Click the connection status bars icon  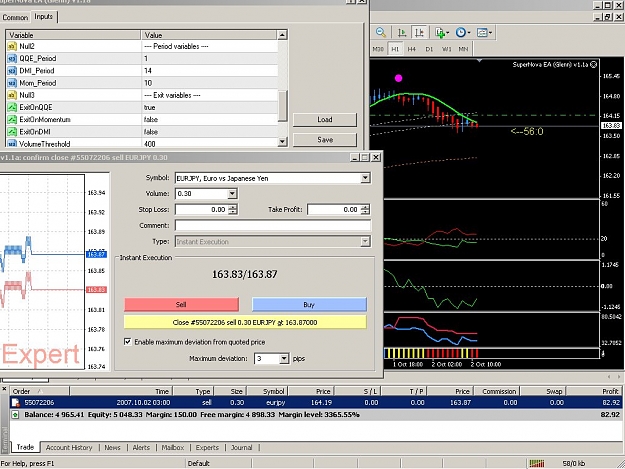pyautogui.click(x=537, y=463)
